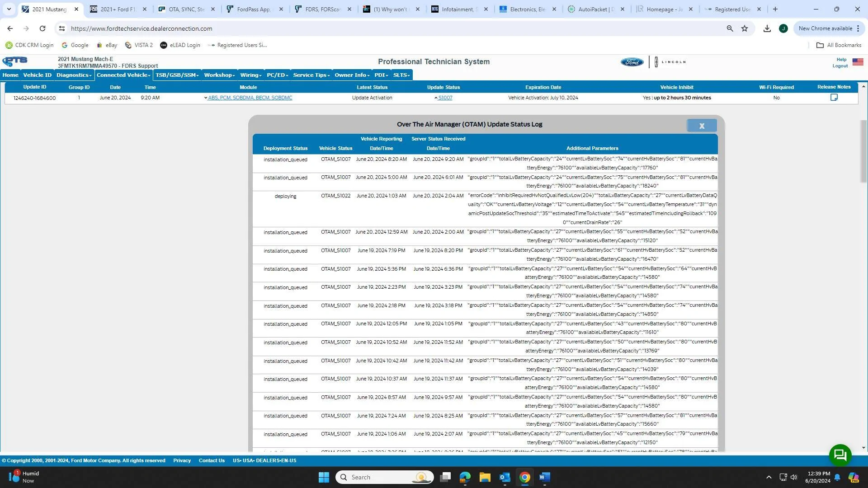This screenshot has width=868, height=488.
Task: Switch to the FordPass App tab
Action: coord(255,9)
